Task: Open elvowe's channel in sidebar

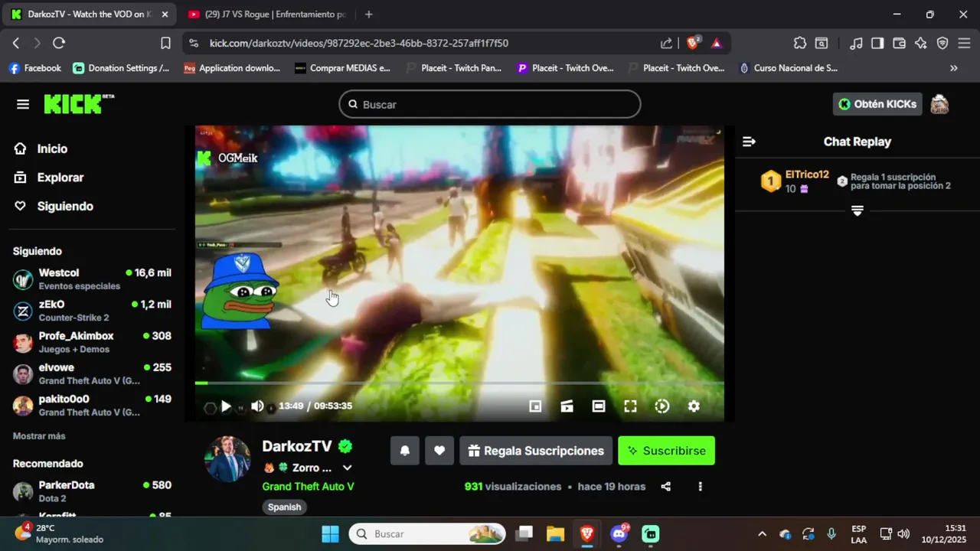Action: click(x=92, y=373)
